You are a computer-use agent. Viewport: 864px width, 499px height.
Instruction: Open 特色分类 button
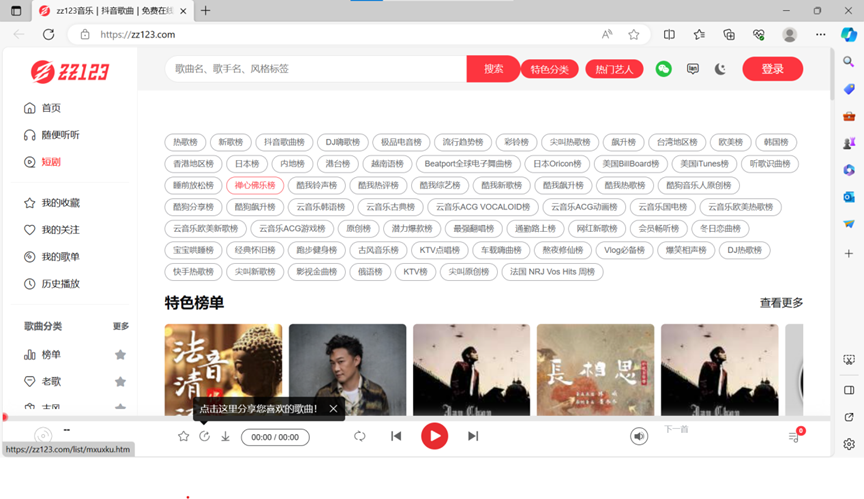click(x=549, y=69)
